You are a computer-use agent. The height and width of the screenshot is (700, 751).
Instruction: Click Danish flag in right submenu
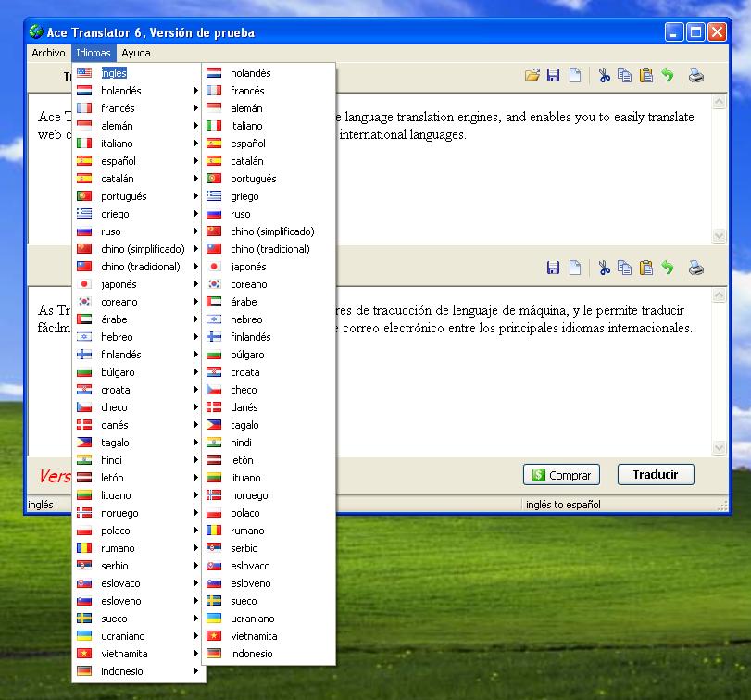(214, 407)
